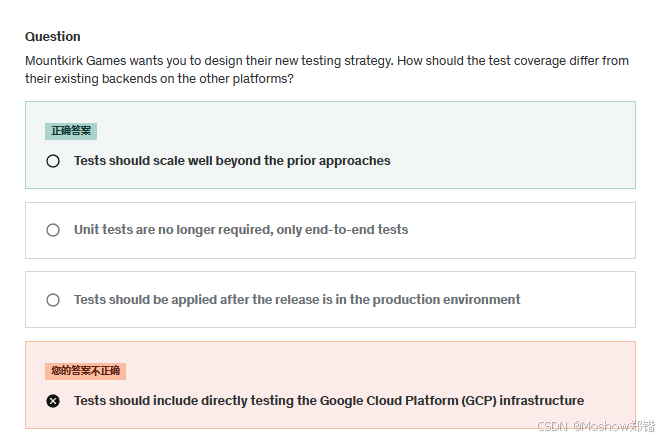Select the "Unit tests are no longer required" radio

point(53,230)
